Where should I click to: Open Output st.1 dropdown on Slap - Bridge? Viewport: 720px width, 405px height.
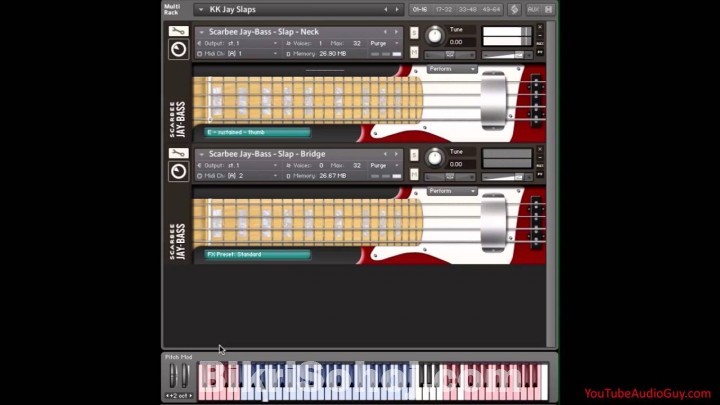[275, 165]
